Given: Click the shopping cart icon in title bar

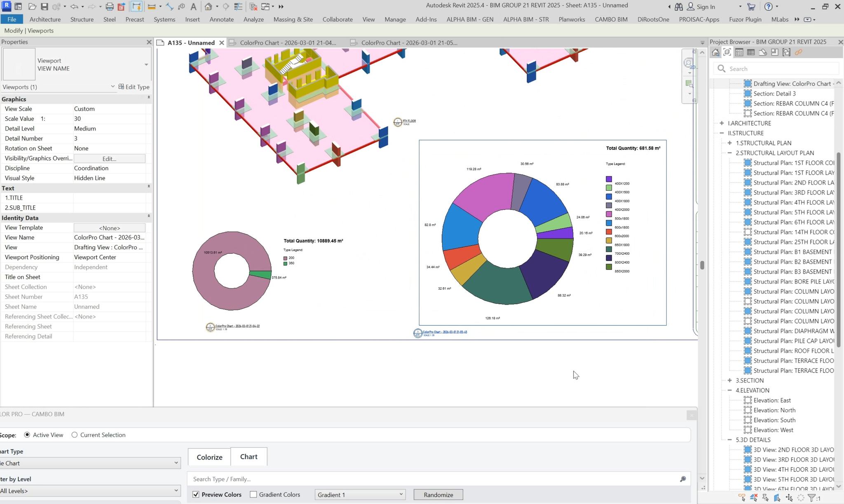Looking at the screenshot, I should [751, 7].
